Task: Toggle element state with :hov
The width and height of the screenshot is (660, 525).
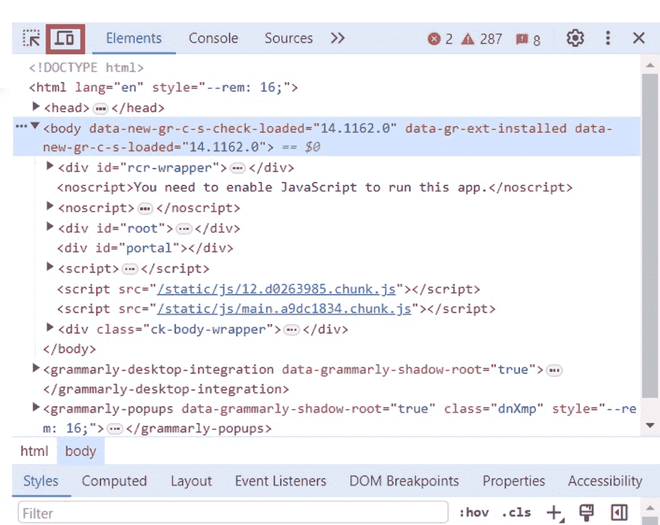Action: pyautogui.click(x=474, y=512)
